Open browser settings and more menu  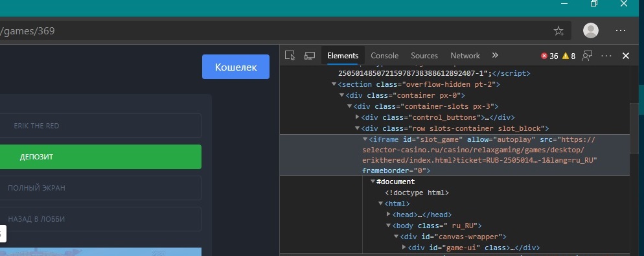click(620, 30)
